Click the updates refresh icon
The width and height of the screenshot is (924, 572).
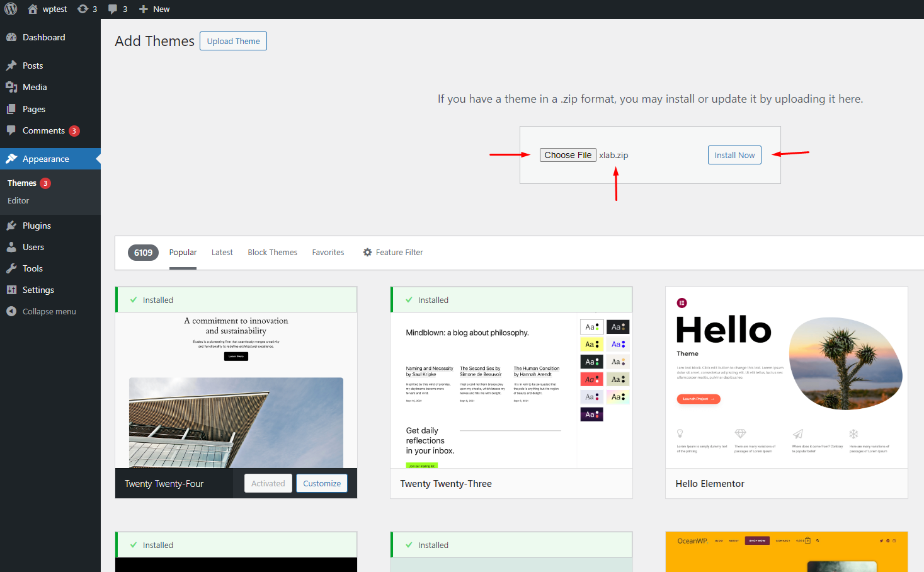click(x=83, y=9)
